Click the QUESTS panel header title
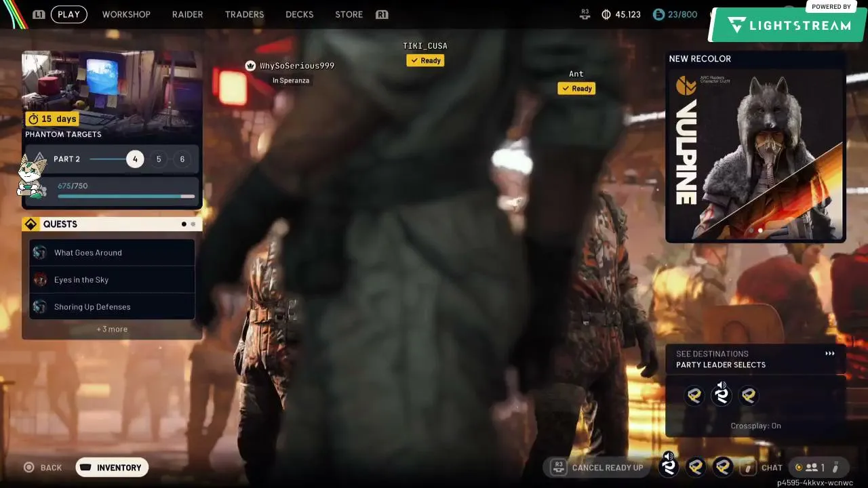Screen dimensions: 868x488 point(60,224)
